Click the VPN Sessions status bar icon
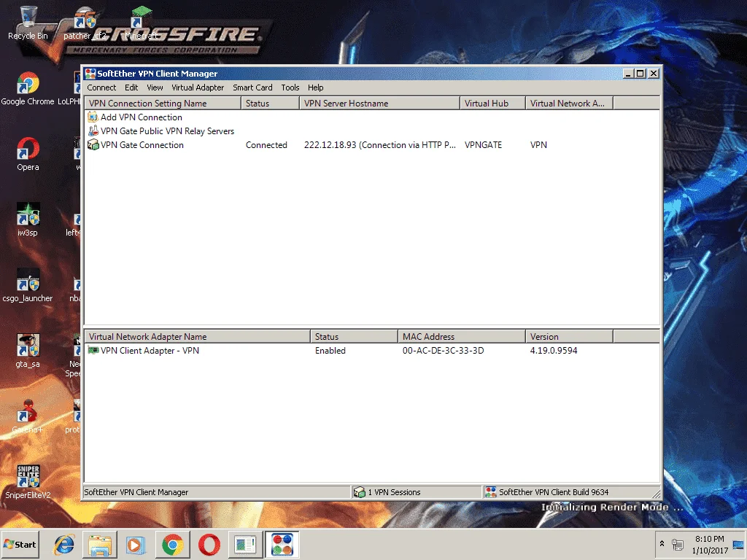 click(x=359, y=492)
